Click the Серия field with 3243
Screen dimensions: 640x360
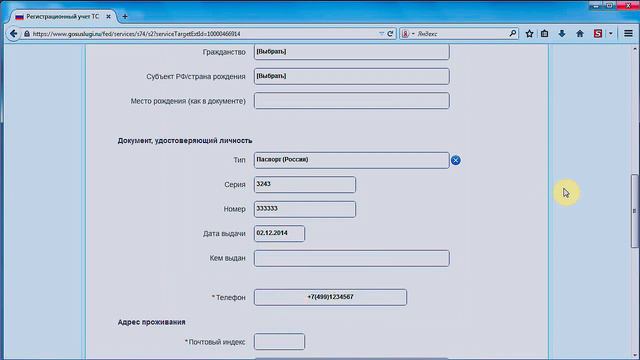304,184
